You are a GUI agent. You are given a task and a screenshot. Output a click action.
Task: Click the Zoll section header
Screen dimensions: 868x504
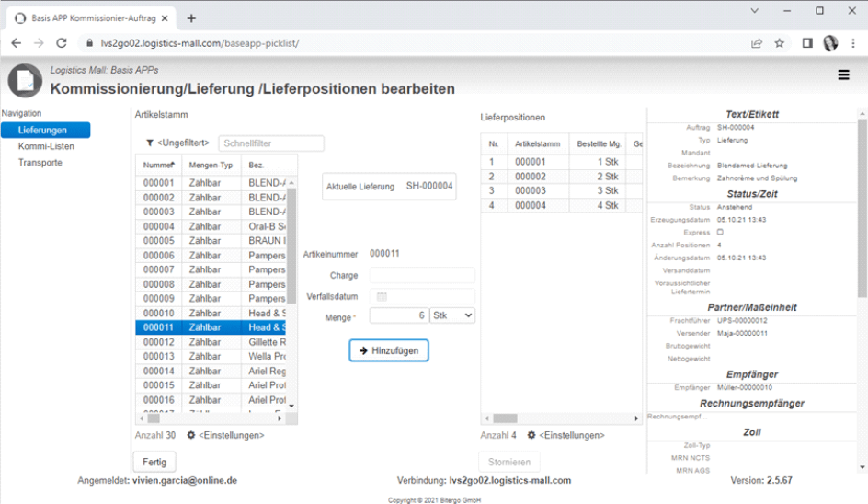752,432
